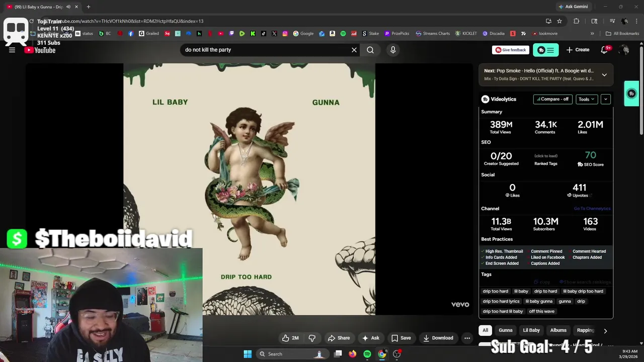Collapse the Videolytics panel chevron
This screenshot has width=644, height=362.
tap(606, 99)
